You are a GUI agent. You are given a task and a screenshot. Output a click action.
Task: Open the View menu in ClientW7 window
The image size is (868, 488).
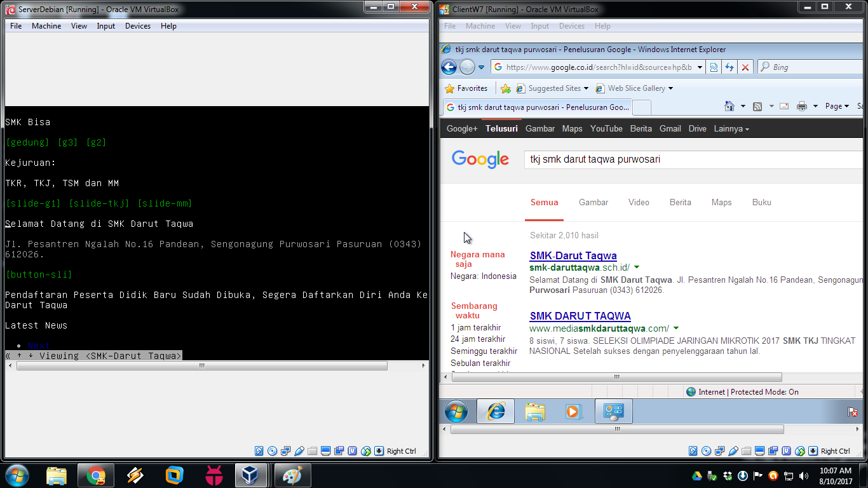pos(513,26)
